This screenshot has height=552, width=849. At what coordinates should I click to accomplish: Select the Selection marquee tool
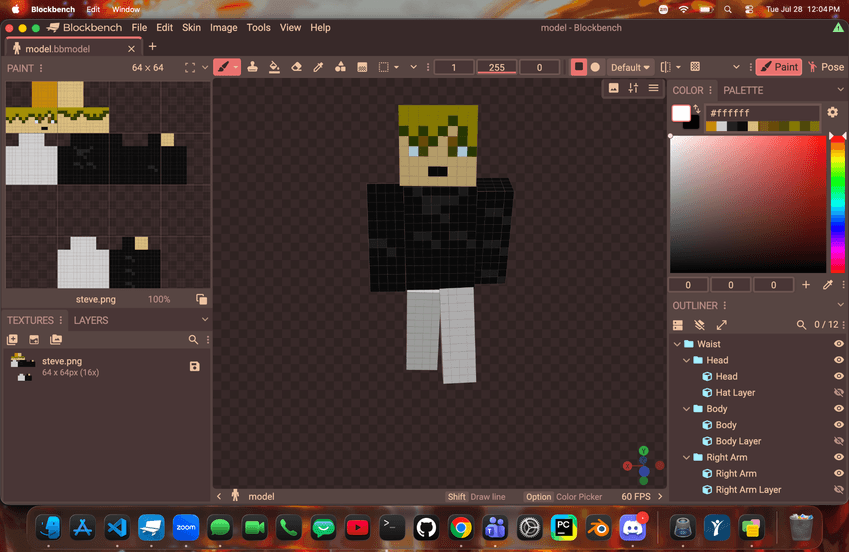(383, 67)
